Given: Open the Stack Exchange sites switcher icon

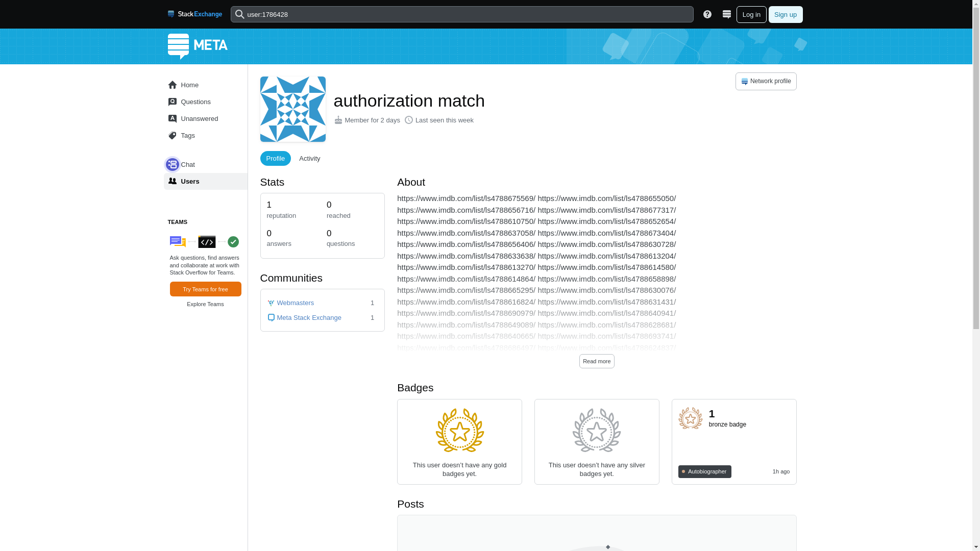Looking at the screenshot, I should coord(726,14).
